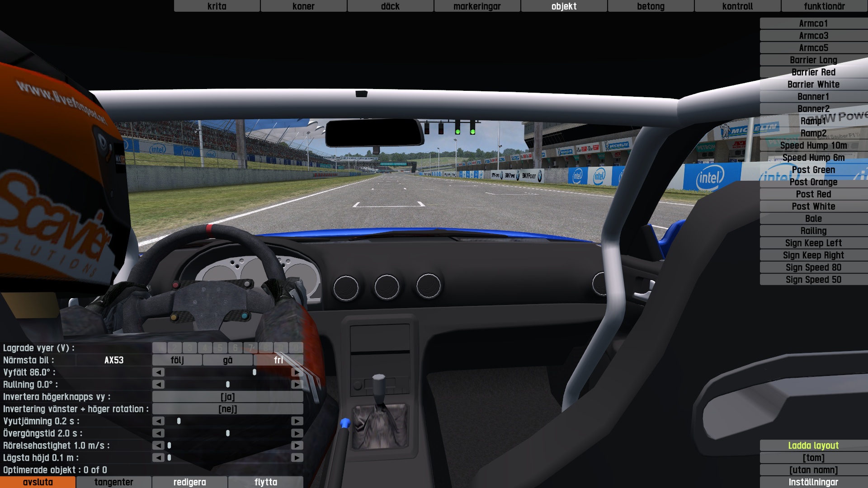Increase Vyutjämning with right arrow
Viewport: 868px width, 488px height.
(297, 421)
